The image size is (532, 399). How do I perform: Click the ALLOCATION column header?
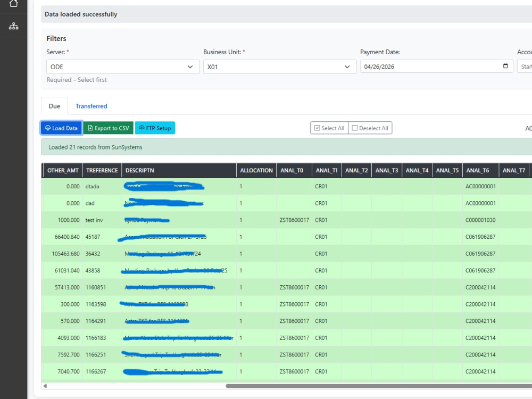click(256, 170)
